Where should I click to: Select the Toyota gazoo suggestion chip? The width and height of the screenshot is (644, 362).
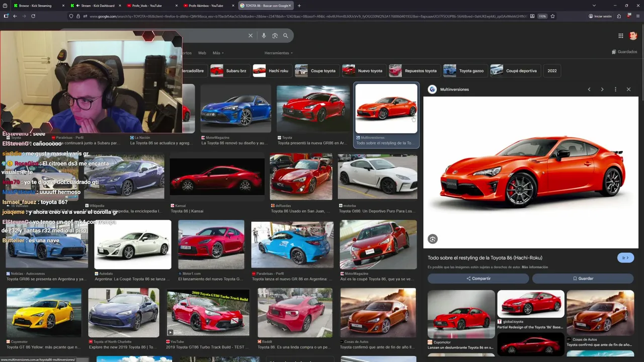pos(464,71)
